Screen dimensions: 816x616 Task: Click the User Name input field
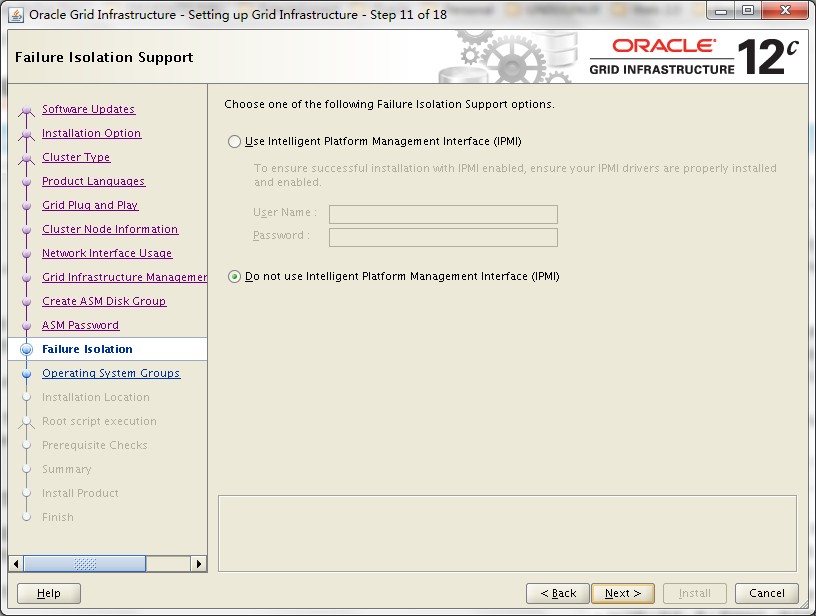tap(443, 214)
